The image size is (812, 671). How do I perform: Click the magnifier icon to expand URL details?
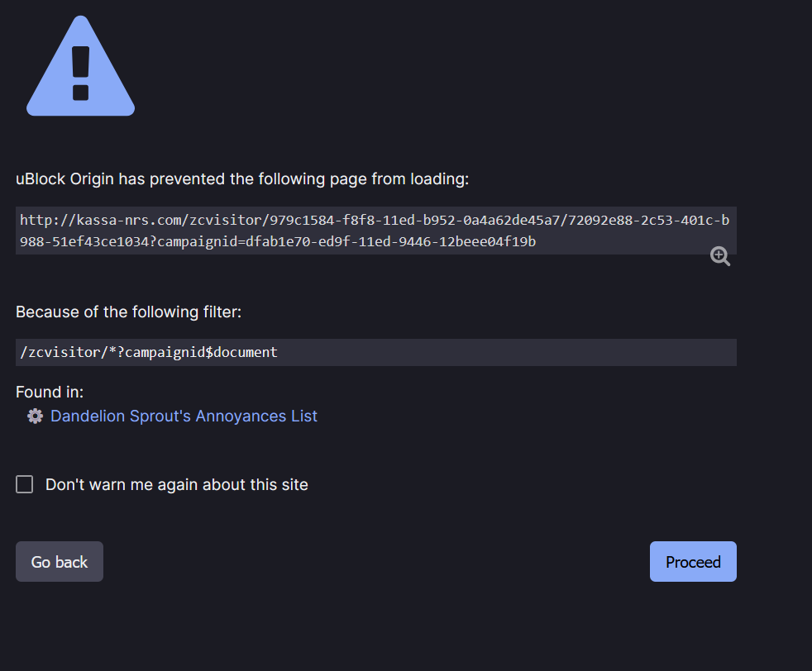[x=720, y=256]
